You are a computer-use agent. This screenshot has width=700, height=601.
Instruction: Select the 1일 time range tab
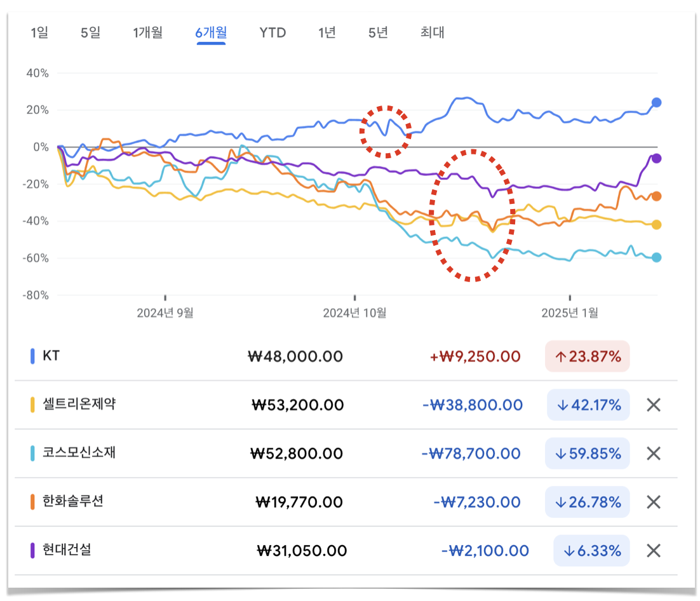[39, 32]
